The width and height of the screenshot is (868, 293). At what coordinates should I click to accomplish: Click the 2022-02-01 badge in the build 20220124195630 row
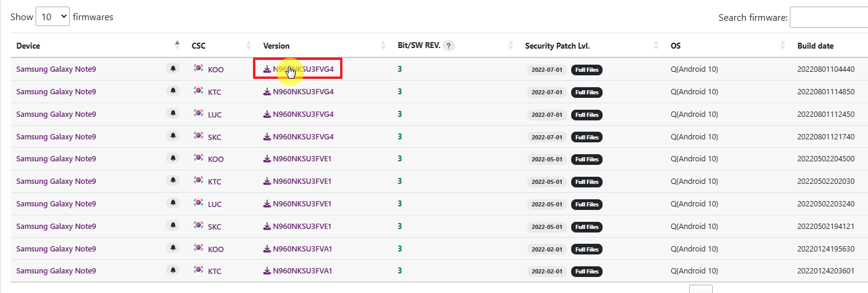(x=547, y=249)
